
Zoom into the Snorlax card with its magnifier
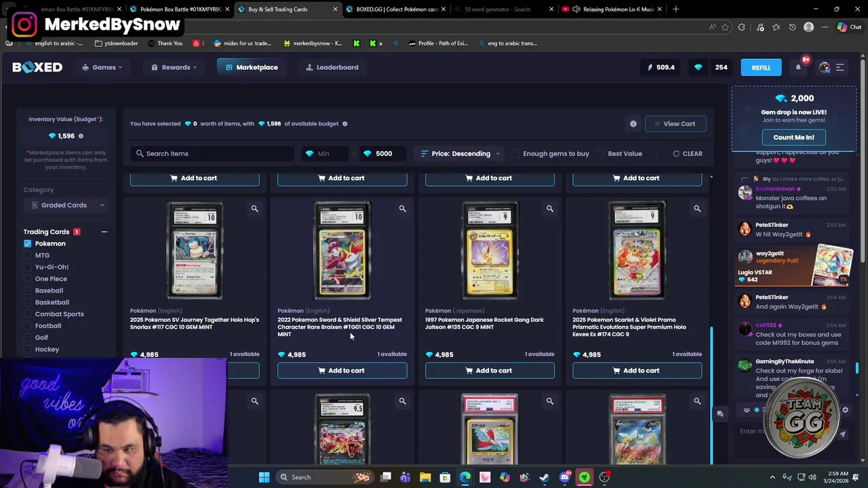(255, 209)
